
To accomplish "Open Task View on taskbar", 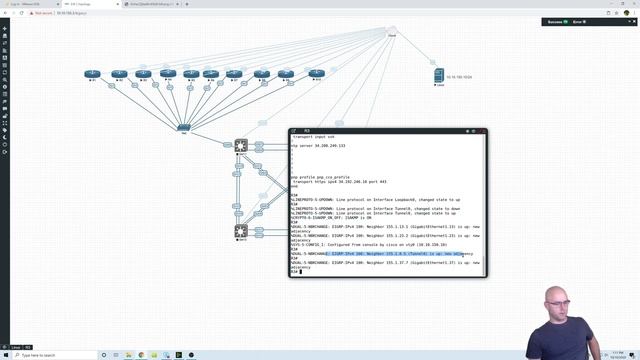I will coord(116,355).
